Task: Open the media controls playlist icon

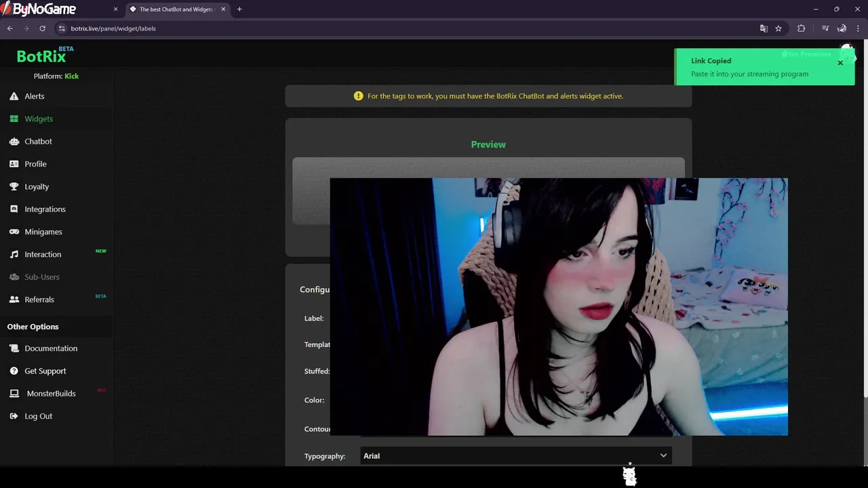Action: [x=825, y=28]
